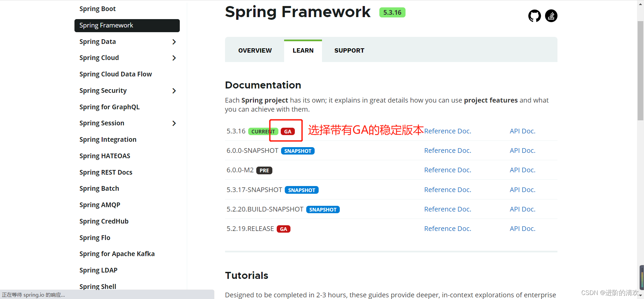Expand the Spring Session submenu chevron
The width and height of the screenshot is (644, 299).
click(x=174, y=123)
